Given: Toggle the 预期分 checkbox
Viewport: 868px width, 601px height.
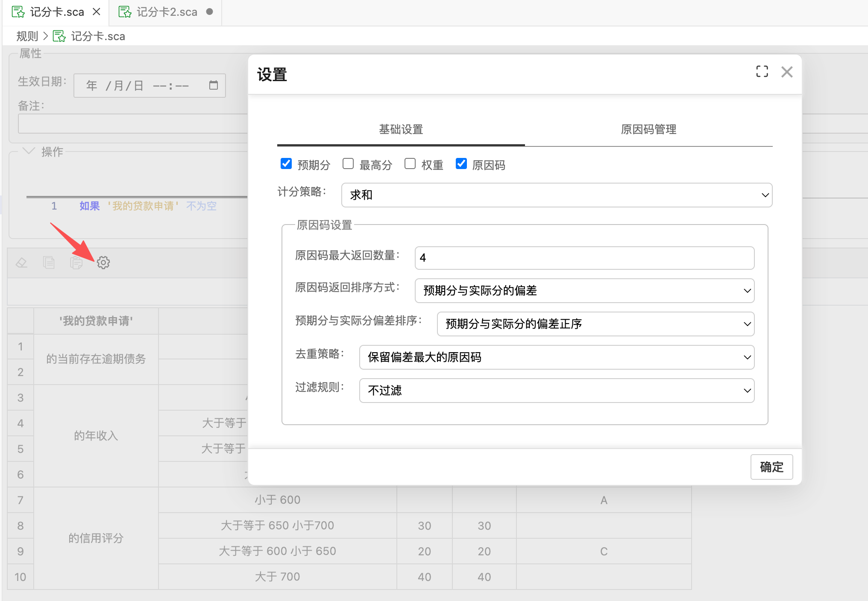Looking at the screenshot, I should click(x=286, y=164).
